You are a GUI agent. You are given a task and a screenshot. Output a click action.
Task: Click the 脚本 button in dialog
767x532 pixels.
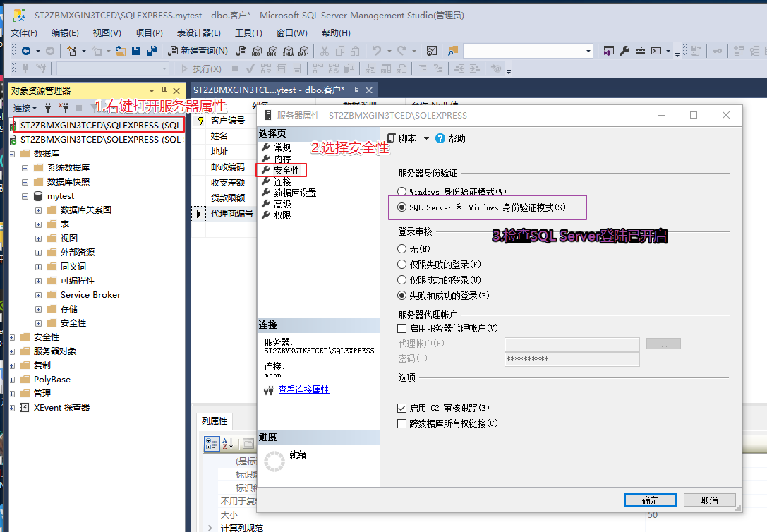[x=401, y=138]
